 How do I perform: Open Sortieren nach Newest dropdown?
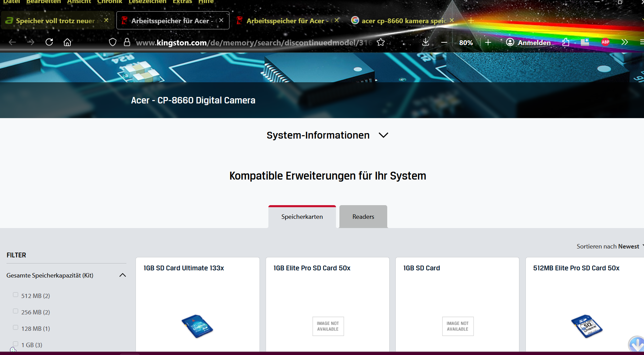coord(610,246)
